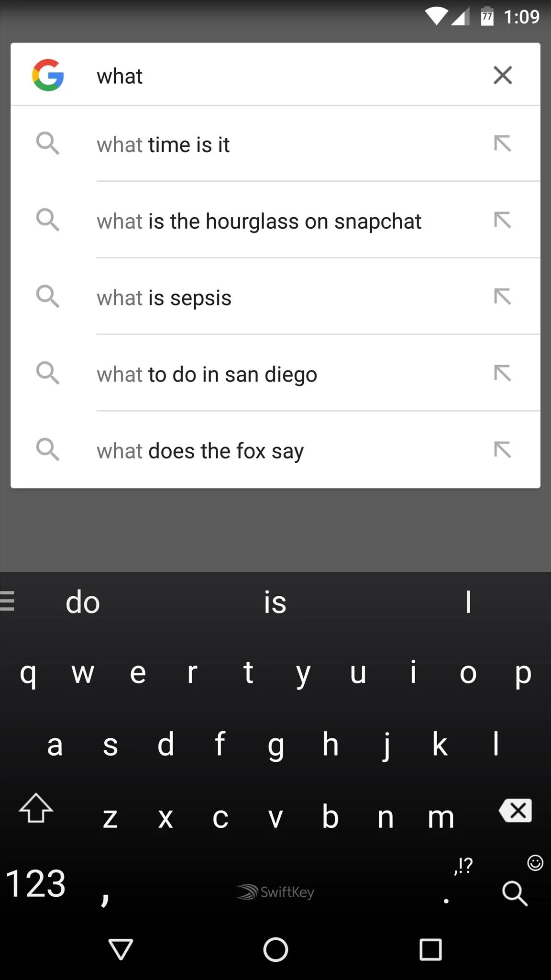The image size is (551, 980).
Task: Open the recent apps overview
Action: [430, 949]
